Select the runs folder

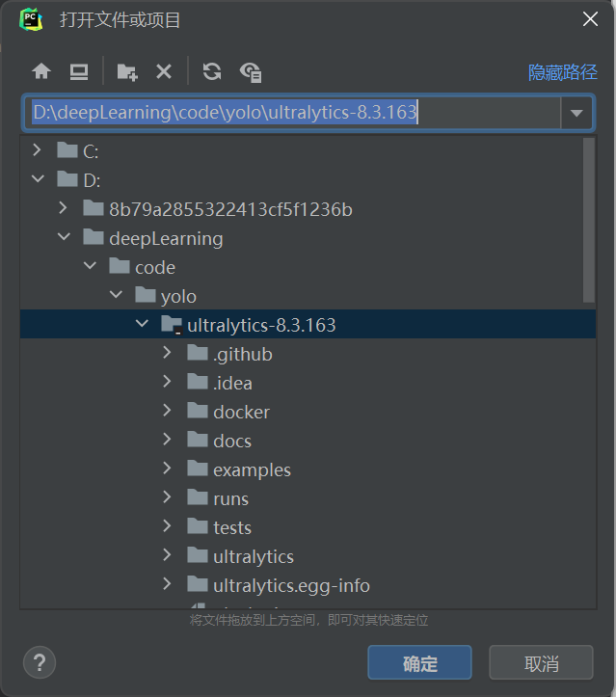point(308,497)
